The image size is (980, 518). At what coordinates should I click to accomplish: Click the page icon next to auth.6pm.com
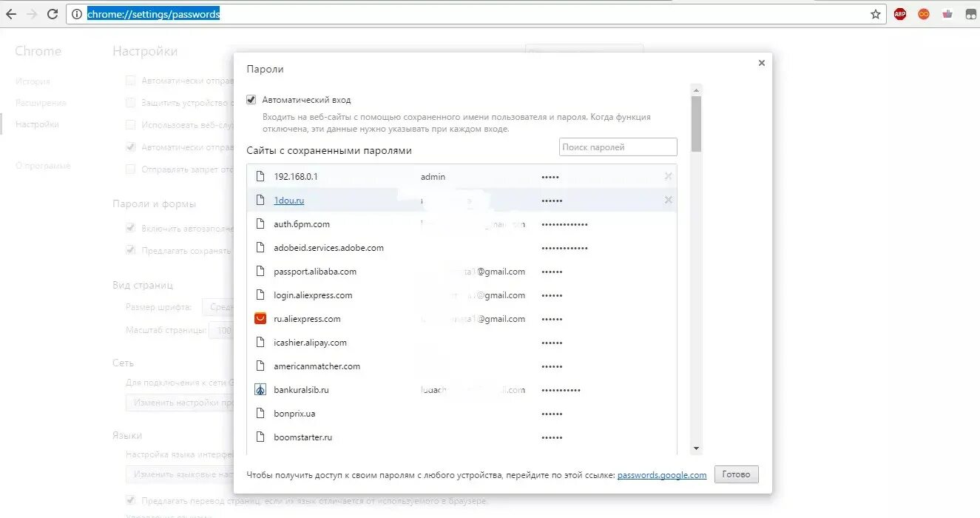point(260,223)
